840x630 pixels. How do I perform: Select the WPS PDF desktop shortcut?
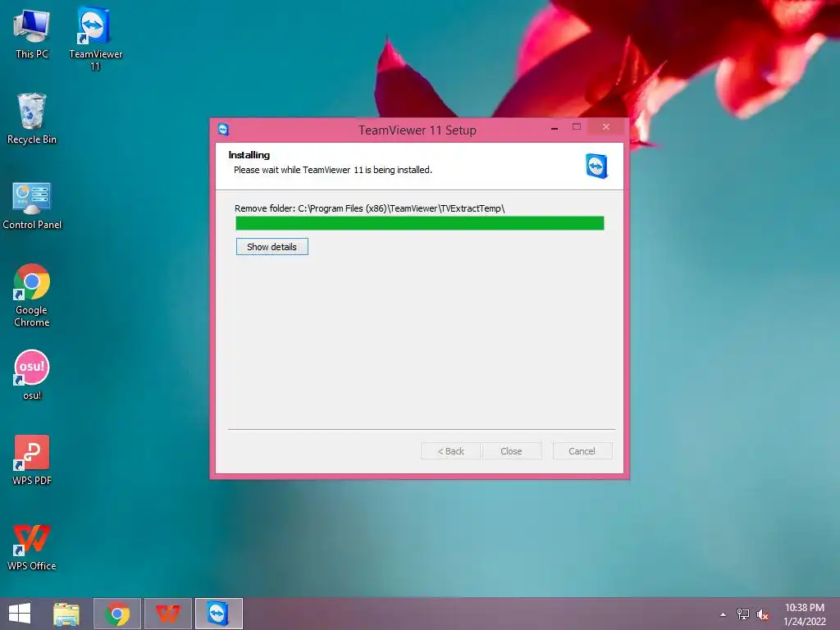tap(32, 460)
